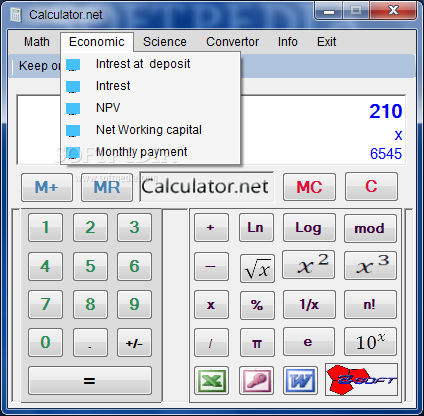
Task: Click the M+ memory button
Action: tap(47, 187)
